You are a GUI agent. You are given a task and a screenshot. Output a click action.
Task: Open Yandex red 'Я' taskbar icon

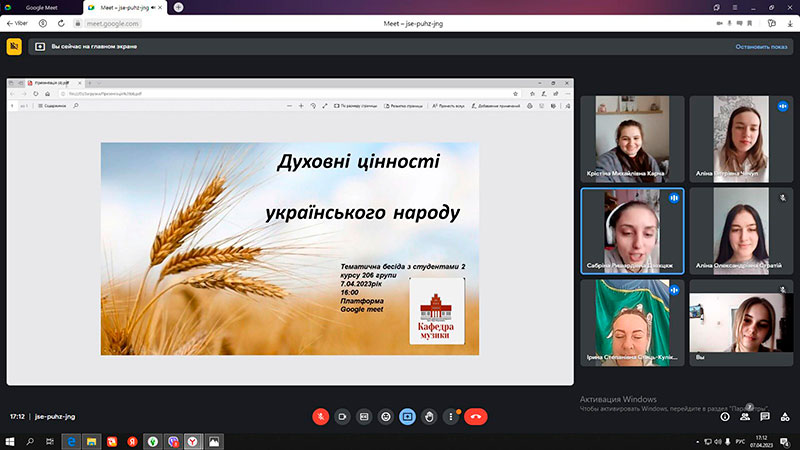132,441
